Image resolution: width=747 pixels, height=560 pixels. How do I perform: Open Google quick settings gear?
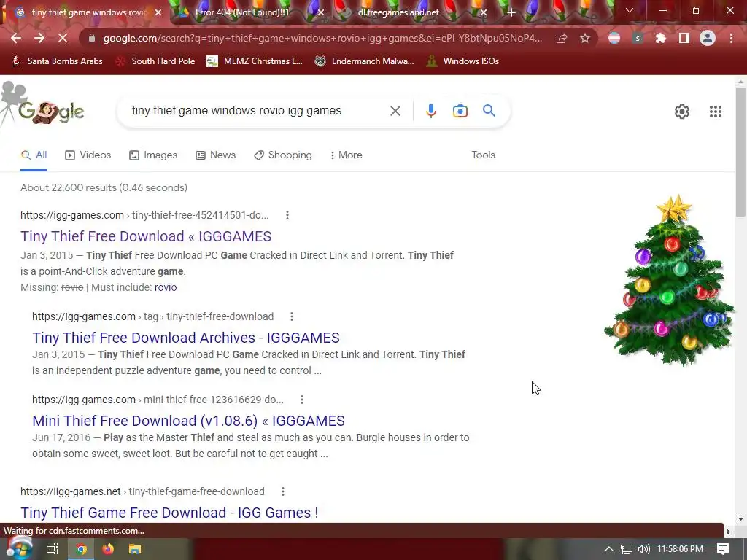coord(682,112)
